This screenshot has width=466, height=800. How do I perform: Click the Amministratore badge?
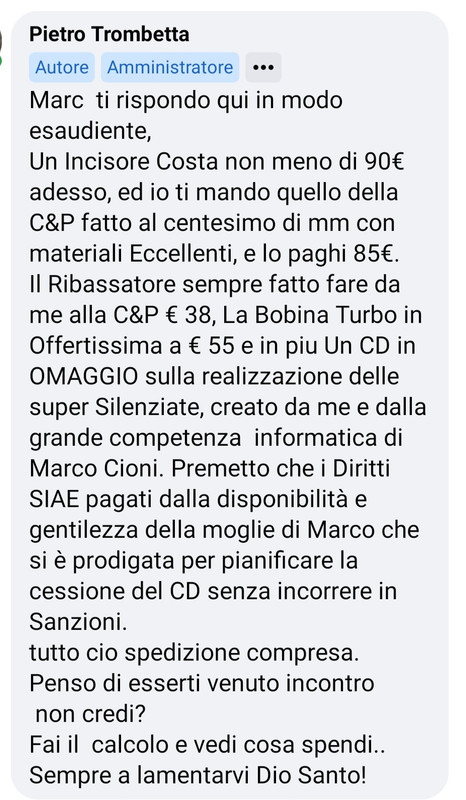170,67
